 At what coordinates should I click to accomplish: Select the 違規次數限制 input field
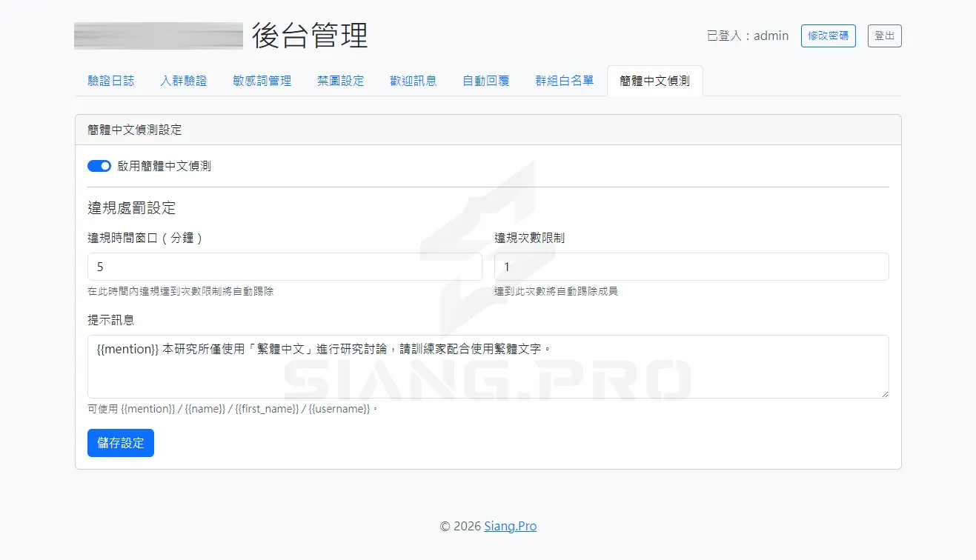point(691,267)
